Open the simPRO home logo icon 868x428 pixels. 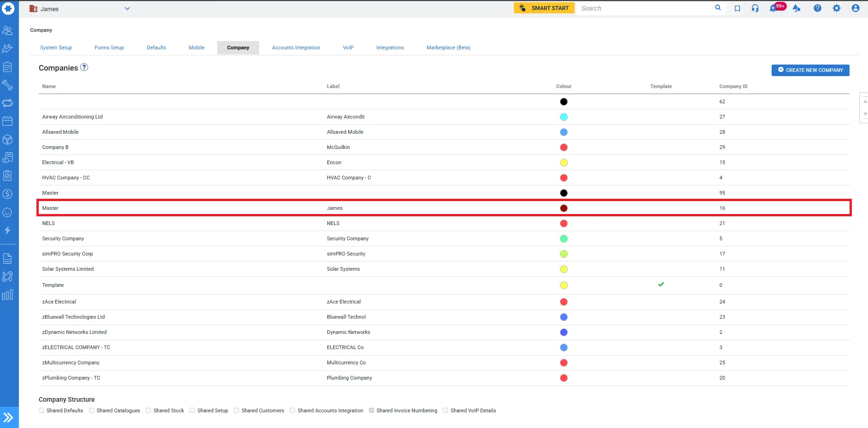[8, 8]
